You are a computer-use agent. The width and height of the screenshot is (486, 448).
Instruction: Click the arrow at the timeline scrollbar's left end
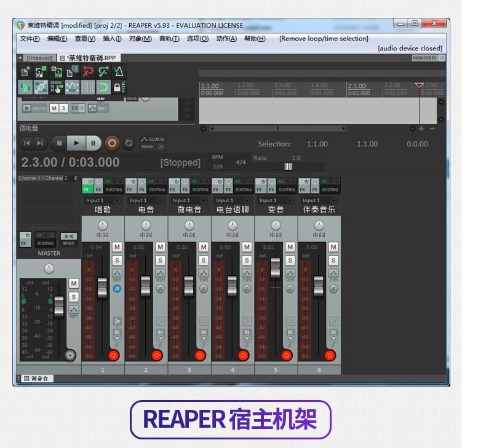(x=204, y=128)
